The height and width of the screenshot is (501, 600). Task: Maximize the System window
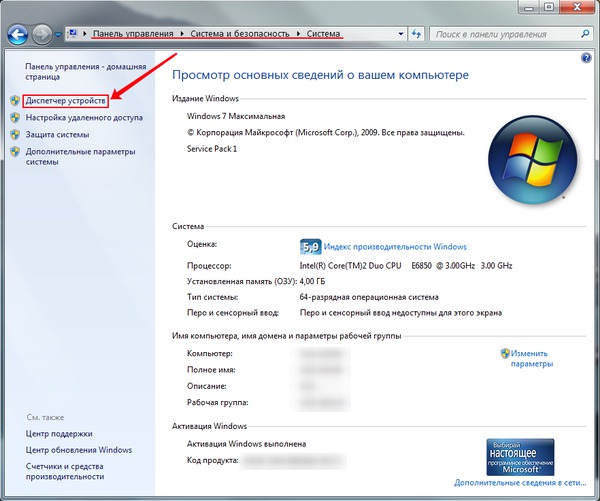549,7
